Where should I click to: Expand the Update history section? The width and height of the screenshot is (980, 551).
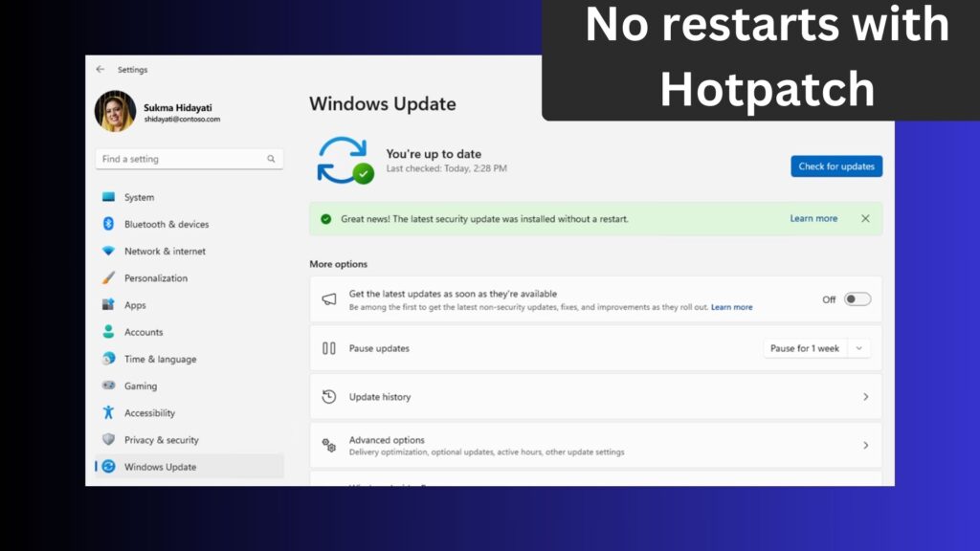(x=864, y=396)
